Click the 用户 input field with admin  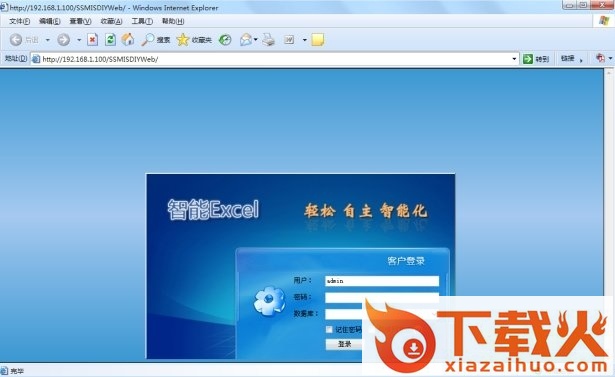(x=382, y=281)
